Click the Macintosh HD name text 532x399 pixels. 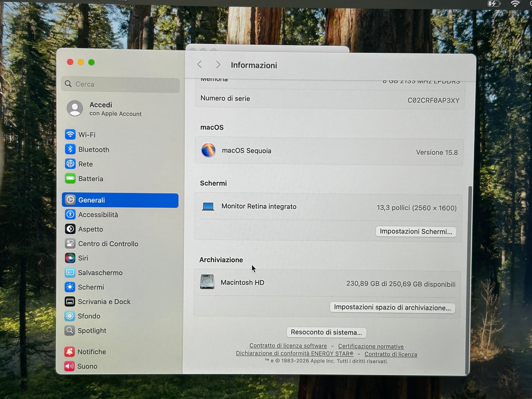[243, 282]
